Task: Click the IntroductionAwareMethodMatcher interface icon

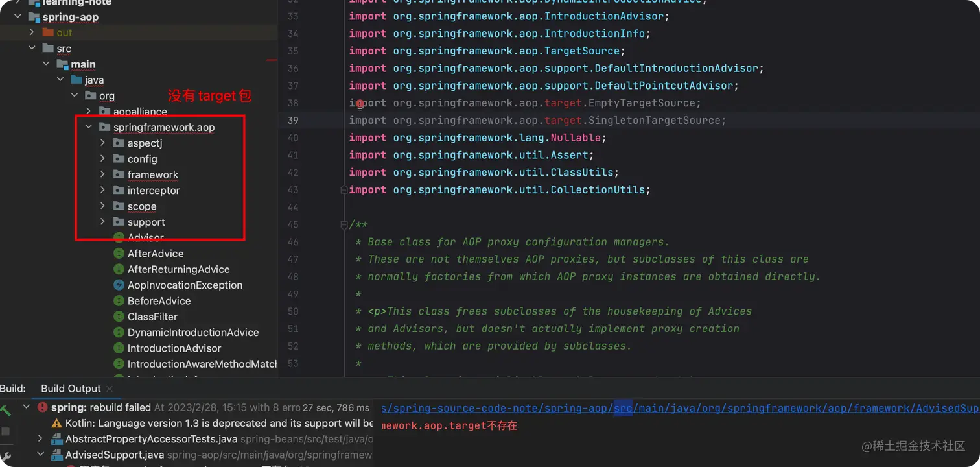Action: [x=119, y=364]
